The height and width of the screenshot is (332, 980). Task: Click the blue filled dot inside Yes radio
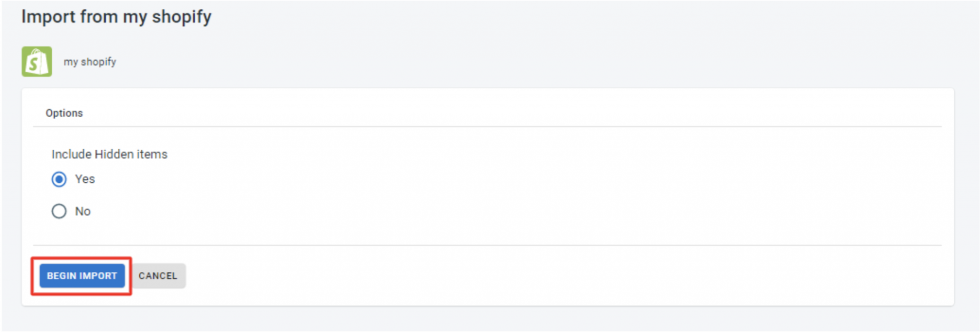click(59, 179)
